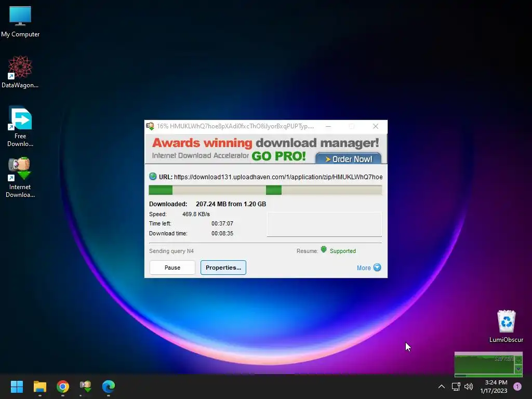Viewport: 532px width, 399px height.
Task: Click the Windows Start button
Action: coord(17,387)
